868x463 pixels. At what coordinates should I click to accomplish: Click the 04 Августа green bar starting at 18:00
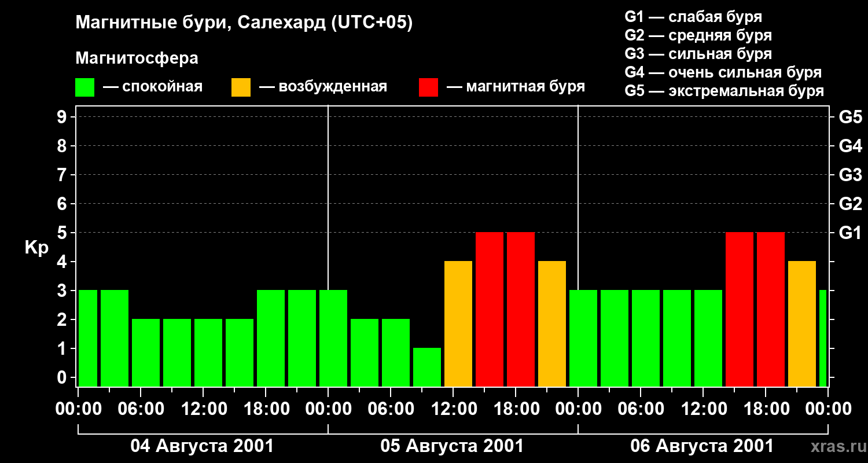(271, 339)
